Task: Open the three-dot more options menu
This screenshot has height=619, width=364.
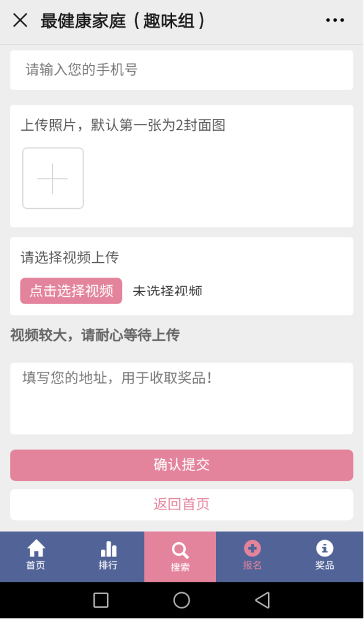Action: tap(335, 20)
